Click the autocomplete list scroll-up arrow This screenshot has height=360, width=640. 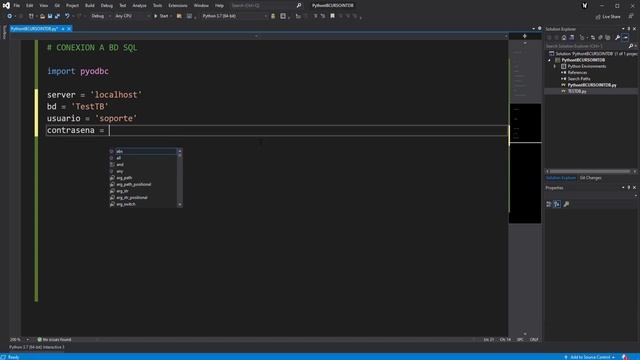pyautogui.click(x=180, y=151)
